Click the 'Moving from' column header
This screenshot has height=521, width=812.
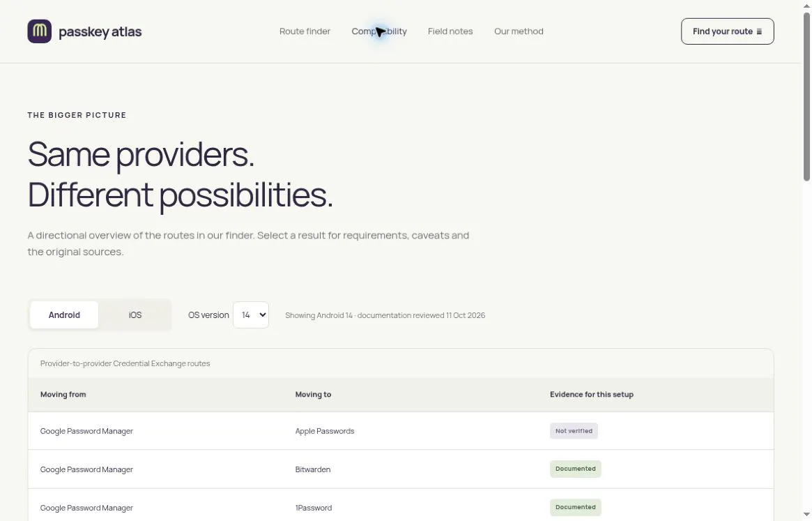click(x=63, y=394)
